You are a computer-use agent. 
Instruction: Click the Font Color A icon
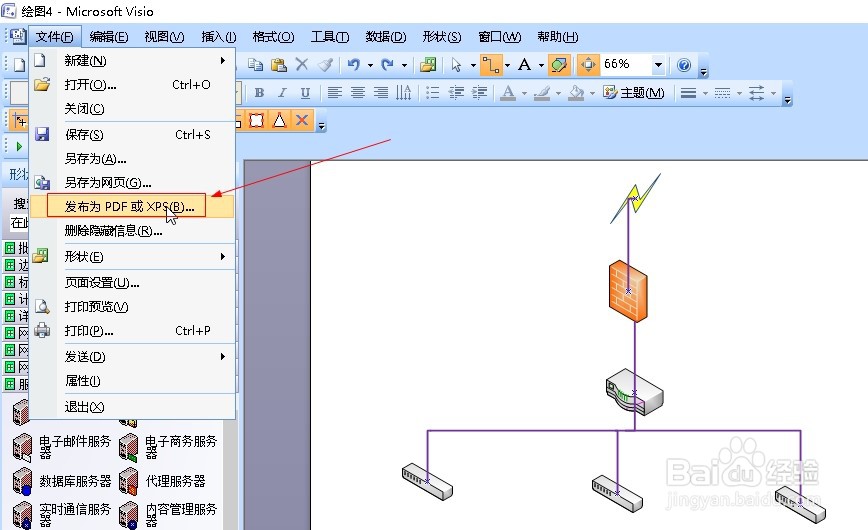[508, 92]
